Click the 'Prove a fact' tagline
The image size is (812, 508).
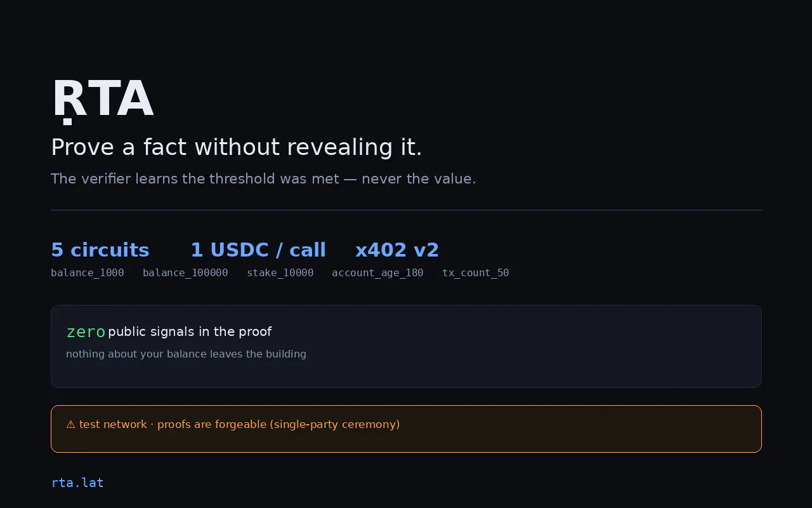(x=237, y=147)
